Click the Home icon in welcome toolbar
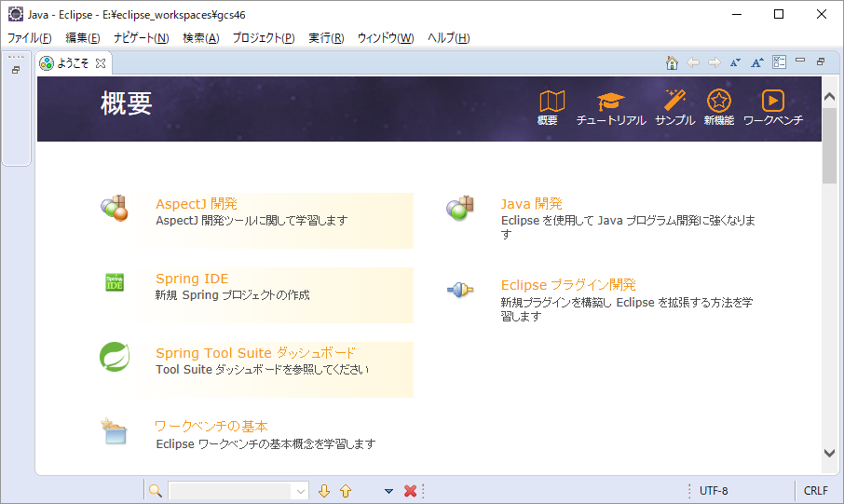The width and height of the screenshot is (844, 504). click(x=672, y=62)
